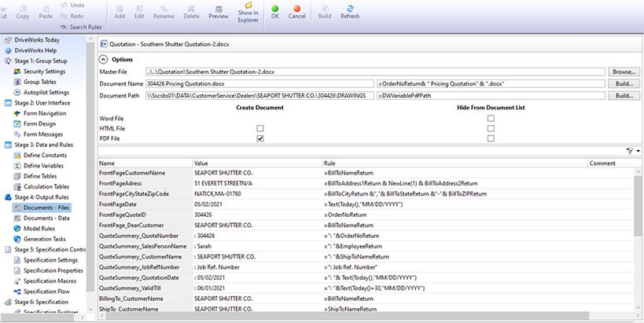Select Stage 1: Group Setup
The width and height of the screenshot is (644, 323).
coord(41,61)
